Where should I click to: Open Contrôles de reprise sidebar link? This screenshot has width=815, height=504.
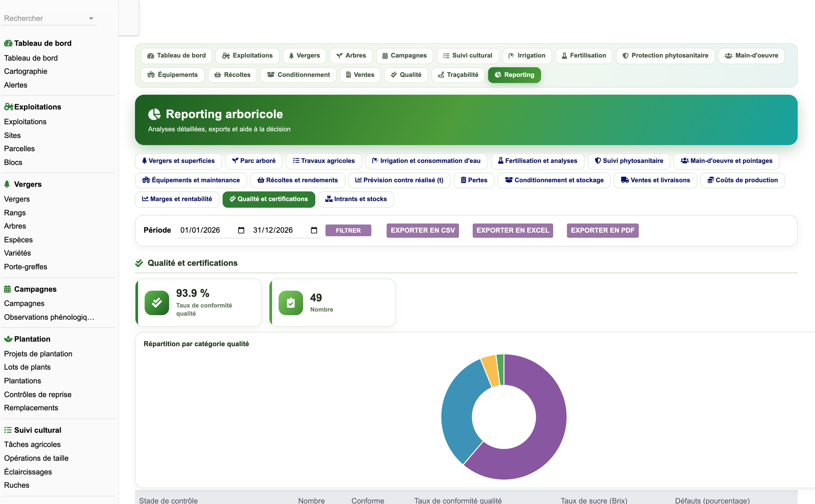pyautogui.click(x=38, y=394)
